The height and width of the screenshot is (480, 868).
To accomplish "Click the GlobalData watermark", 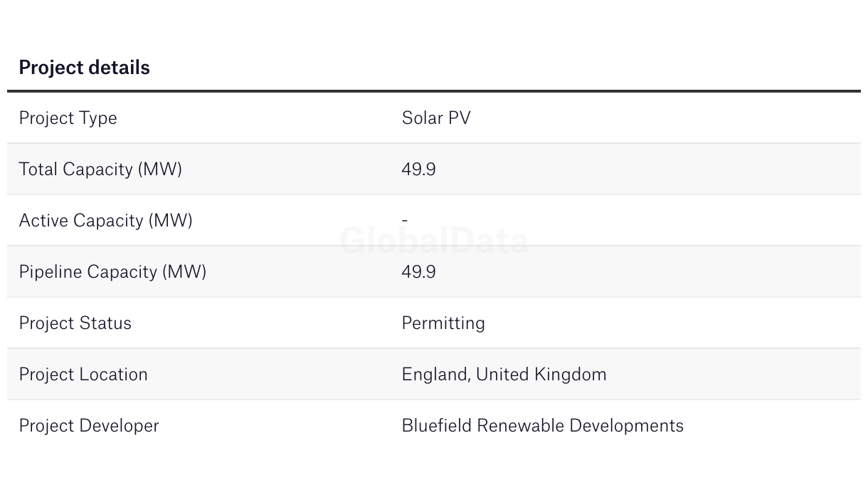I will [x=434, y=241].
